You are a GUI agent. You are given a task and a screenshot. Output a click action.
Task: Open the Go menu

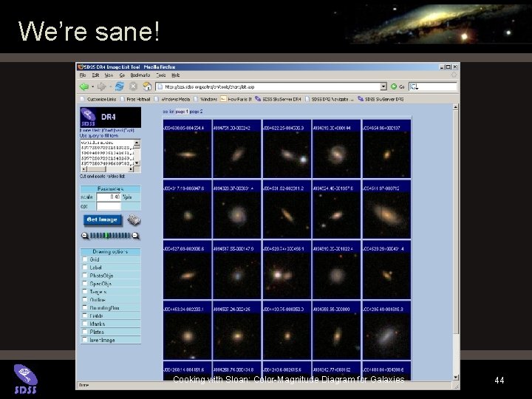(x=122, y=75)
